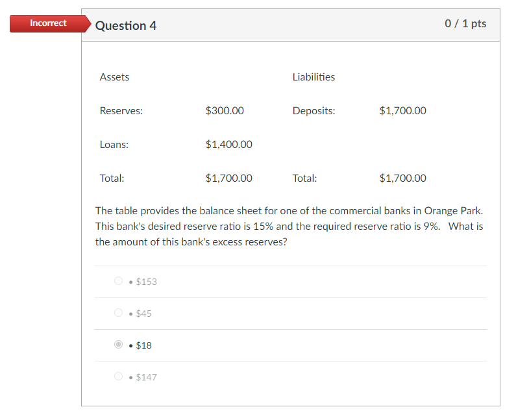The height and width of the screenshot is (420, 516).
Task: Select the $147 answer radio button
Action: (x=119, y=376)
